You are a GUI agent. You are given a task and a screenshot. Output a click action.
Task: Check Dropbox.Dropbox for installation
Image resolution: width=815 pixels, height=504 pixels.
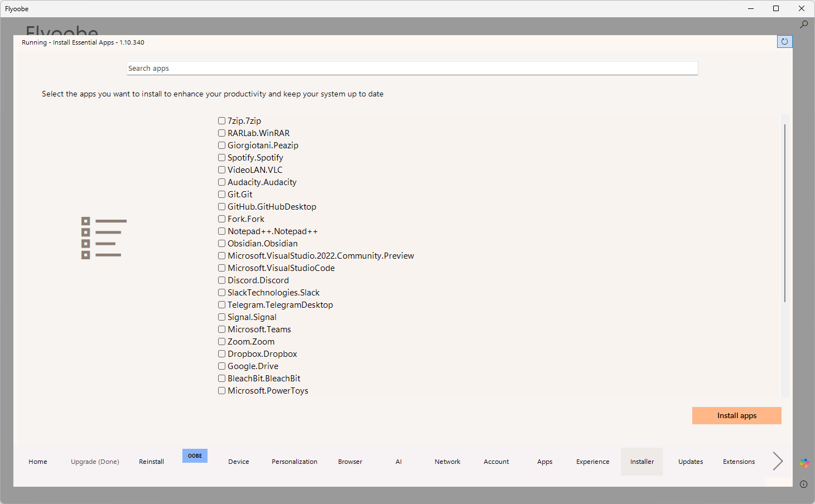coord(221,354)
